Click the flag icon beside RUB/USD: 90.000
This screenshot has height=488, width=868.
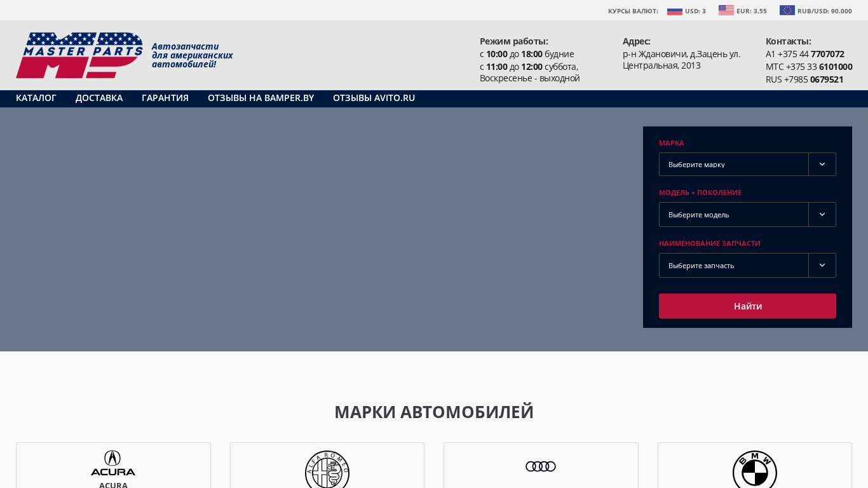(787, 10)
